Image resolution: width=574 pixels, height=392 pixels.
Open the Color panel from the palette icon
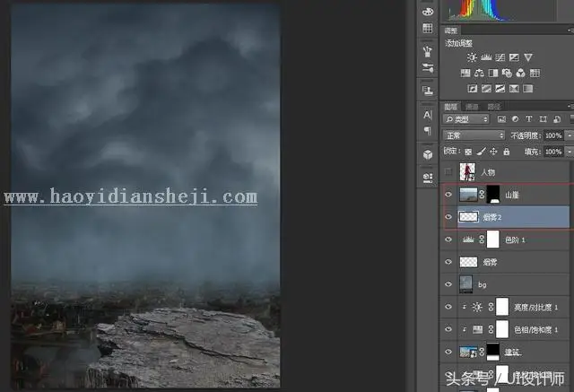[428, 12]
